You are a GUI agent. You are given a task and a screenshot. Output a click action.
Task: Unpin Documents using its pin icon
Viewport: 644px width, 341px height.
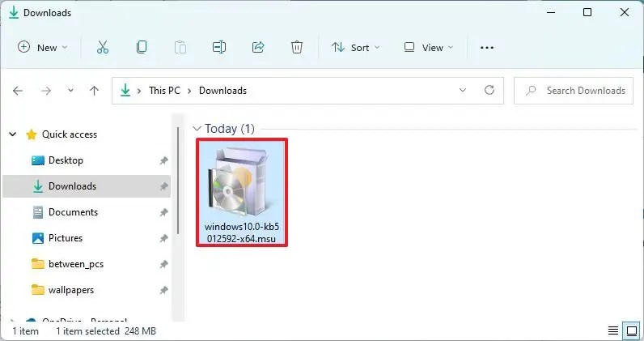pos(164,212)
